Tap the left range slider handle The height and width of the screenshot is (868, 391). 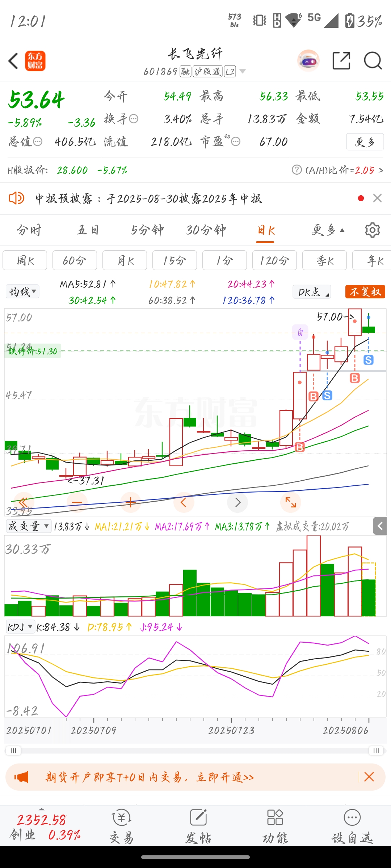pos(13,750)
